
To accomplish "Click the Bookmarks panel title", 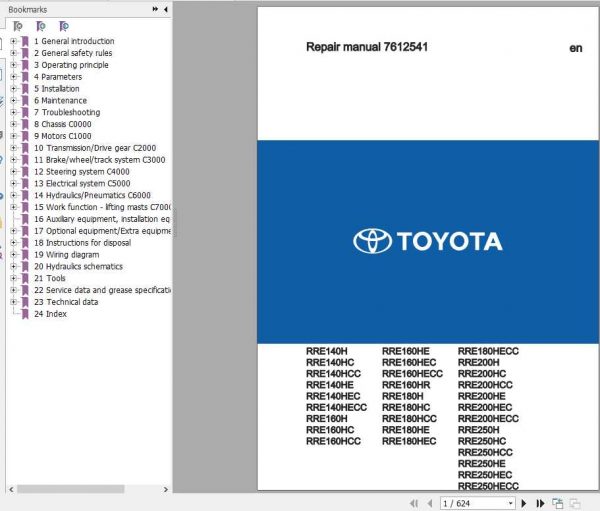I will click(28, 10).
